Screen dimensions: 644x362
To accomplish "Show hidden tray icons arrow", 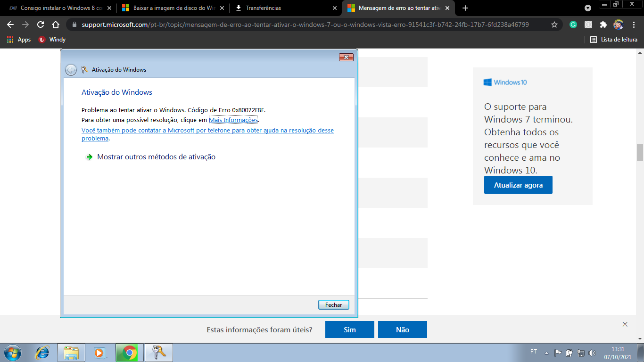I will pyautogui.click(x=546, y=353).
